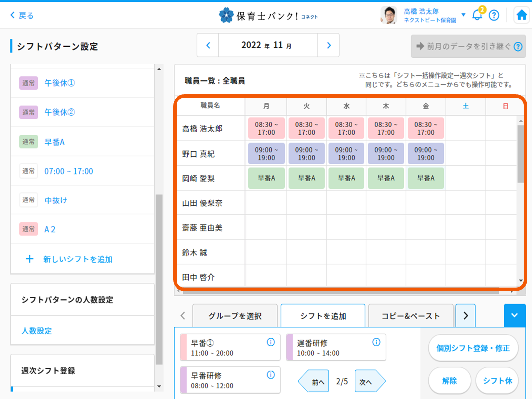
Task: Click the 人数設定 link
Action: [37, 331]
